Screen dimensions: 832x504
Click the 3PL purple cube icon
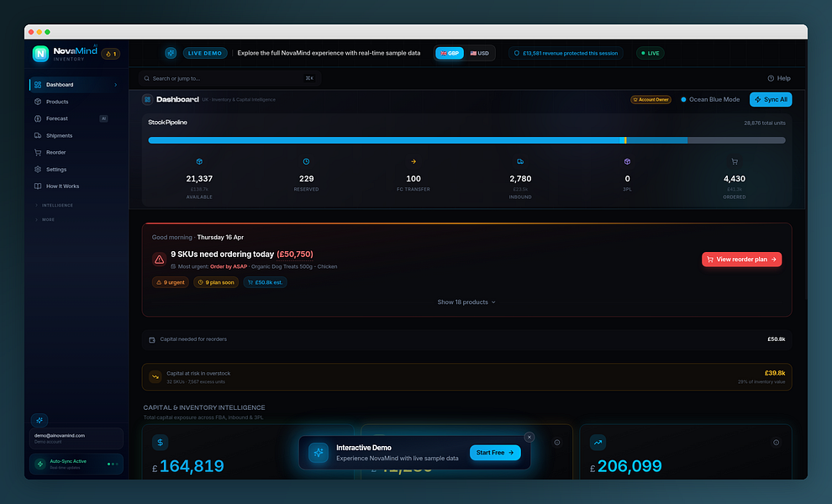(627, 161)
